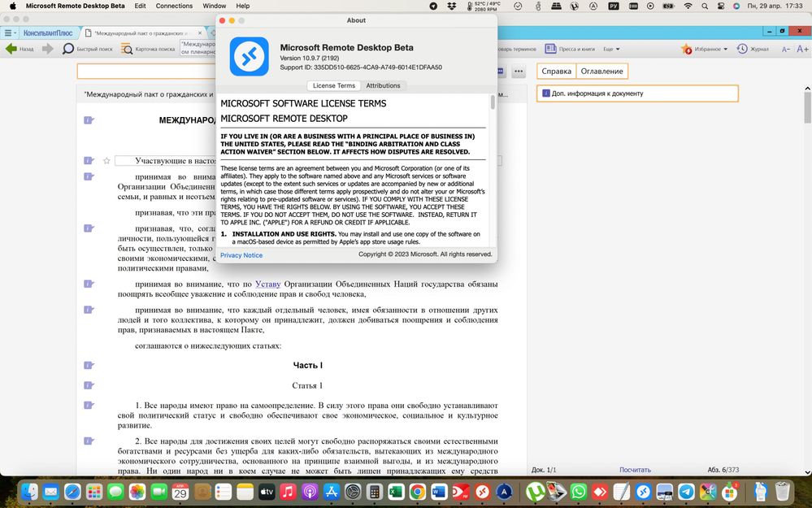Click the license text scrollbar in About window
The width and height of the screenshot is (812, 508).
493,102
